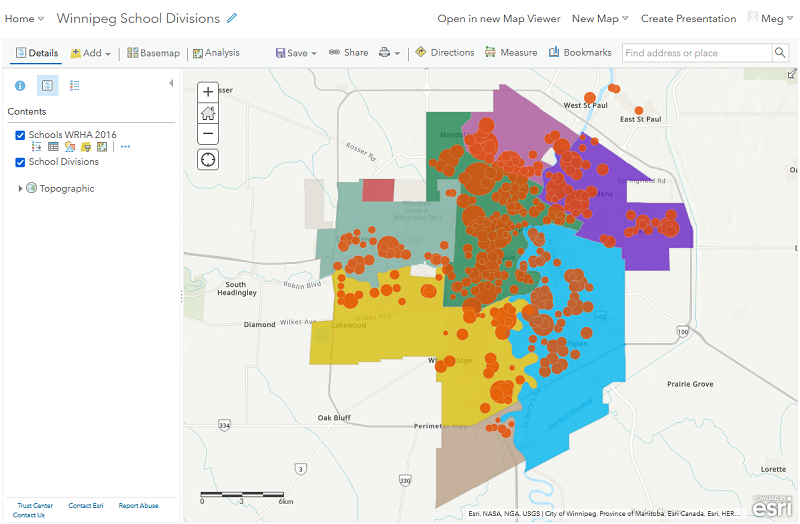Edit the map title with pencil icon
The width and height of the screenshot is (800, 524).
point(233,18)
